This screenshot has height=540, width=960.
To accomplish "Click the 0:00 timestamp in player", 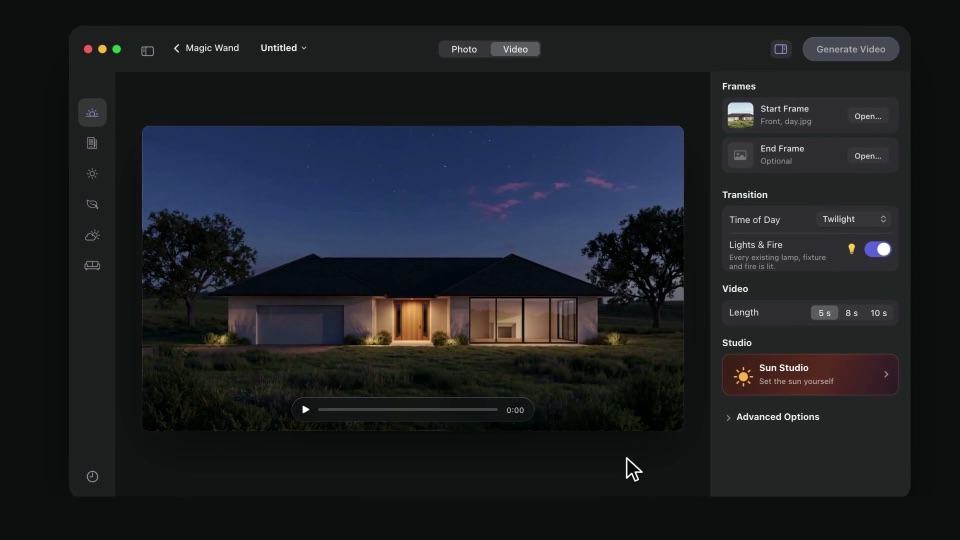I will point(515,410).
